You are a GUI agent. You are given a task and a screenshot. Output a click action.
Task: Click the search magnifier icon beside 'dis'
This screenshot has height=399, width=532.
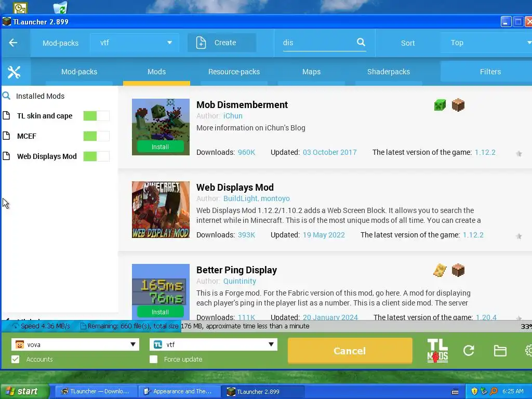361,42
